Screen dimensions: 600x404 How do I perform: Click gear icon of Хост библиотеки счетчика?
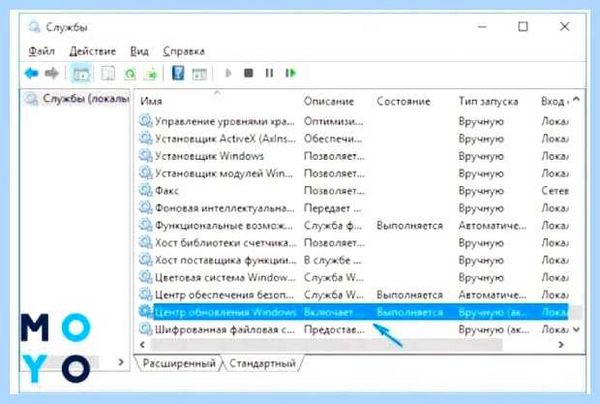point(145,242)
